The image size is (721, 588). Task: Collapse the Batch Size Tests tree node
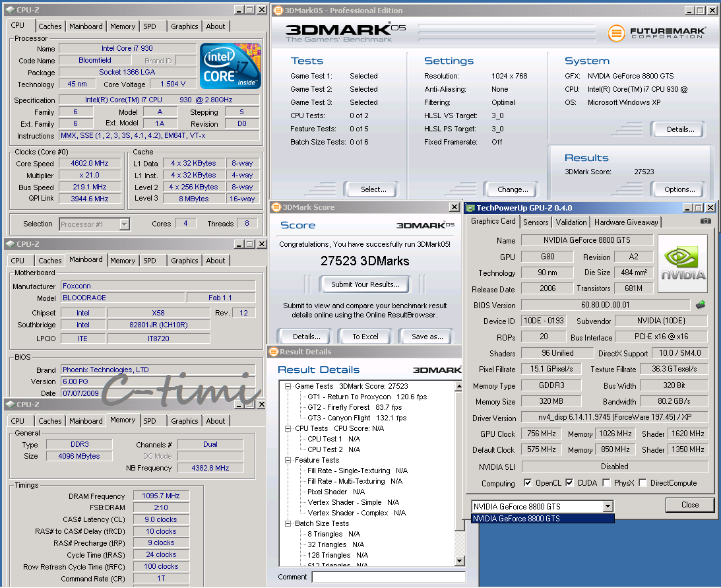pos(288,523)
